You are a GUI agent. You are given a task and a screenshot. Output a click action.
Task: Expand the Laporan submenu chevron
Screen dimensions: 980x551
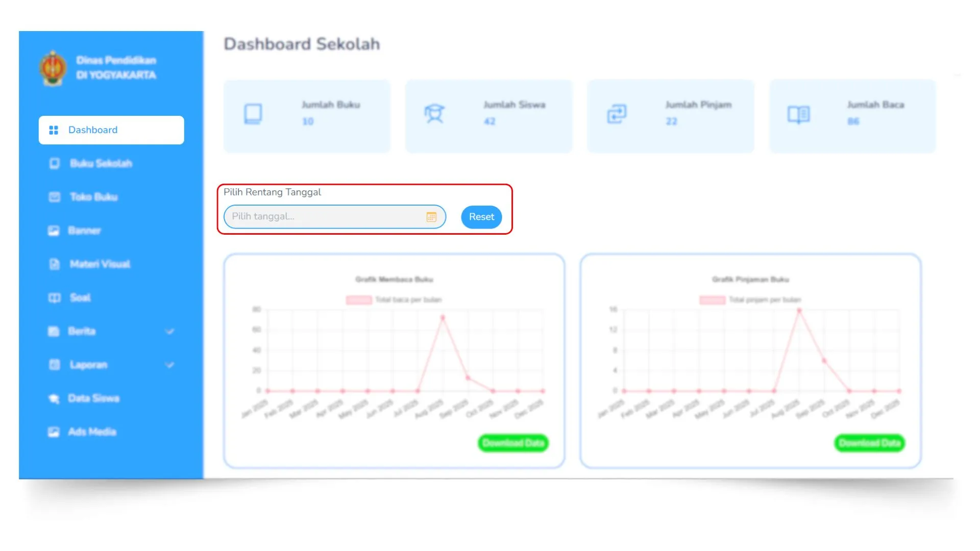[x=170, y=365]
